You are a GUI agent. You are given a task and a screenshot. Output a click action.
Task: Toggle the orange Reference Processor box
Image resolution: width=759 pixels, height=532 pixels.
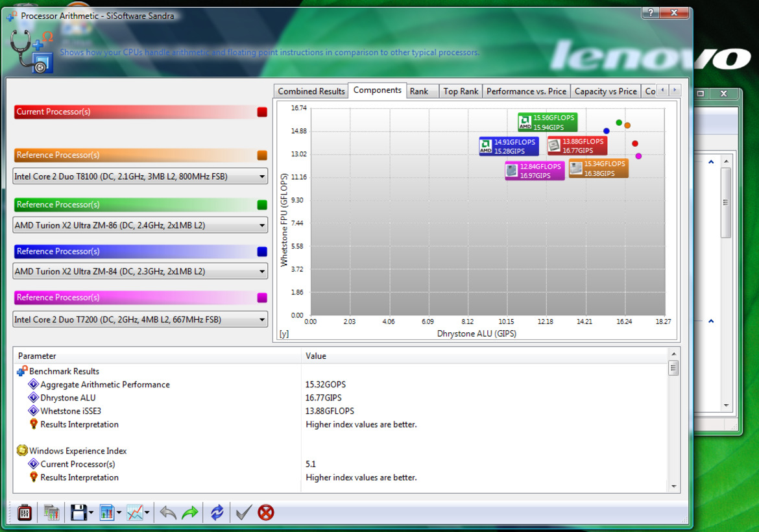tap(262, 155)
